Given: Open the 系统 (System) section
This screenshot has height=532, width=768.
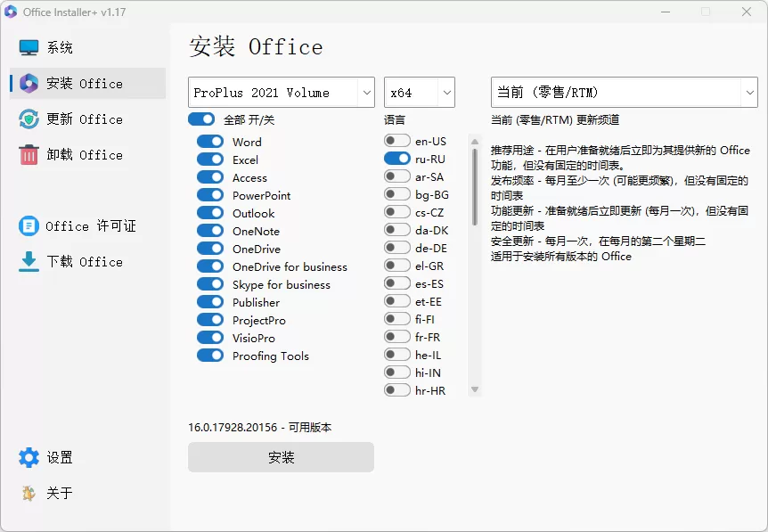Looking at the screenshot, I should point(55,46).
